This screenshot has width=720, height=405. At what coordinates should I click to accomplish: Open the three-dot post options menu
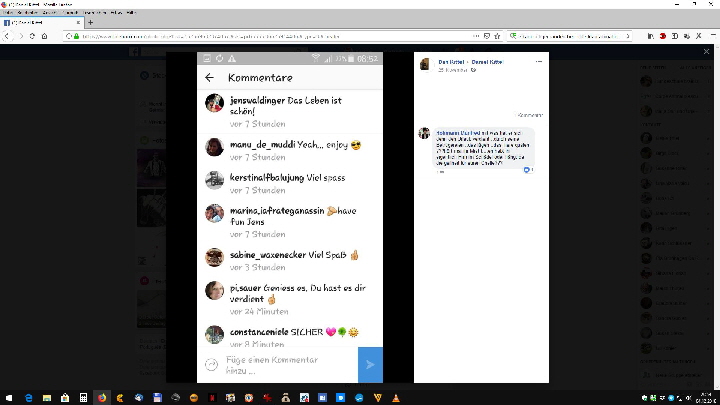(539, 62)
